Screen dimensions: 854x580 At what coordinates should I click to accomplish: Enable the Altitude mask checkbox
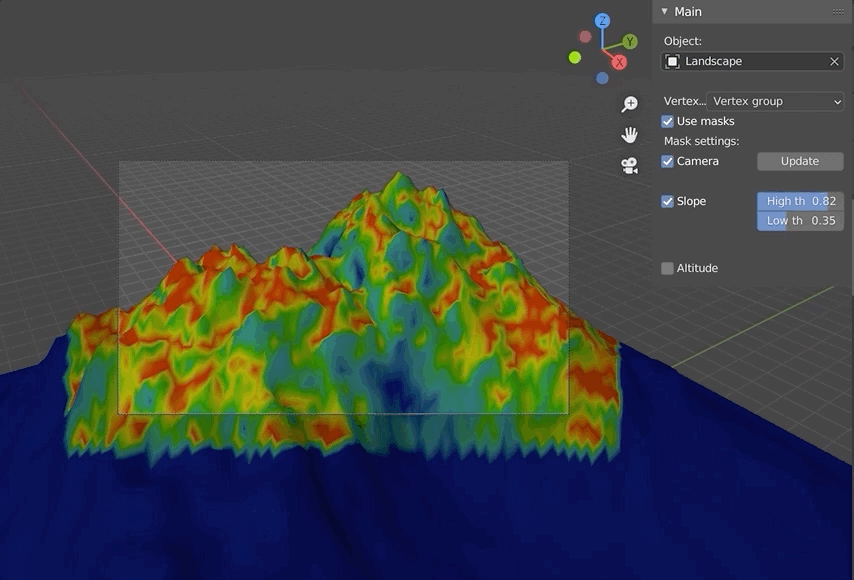(667, 268)
